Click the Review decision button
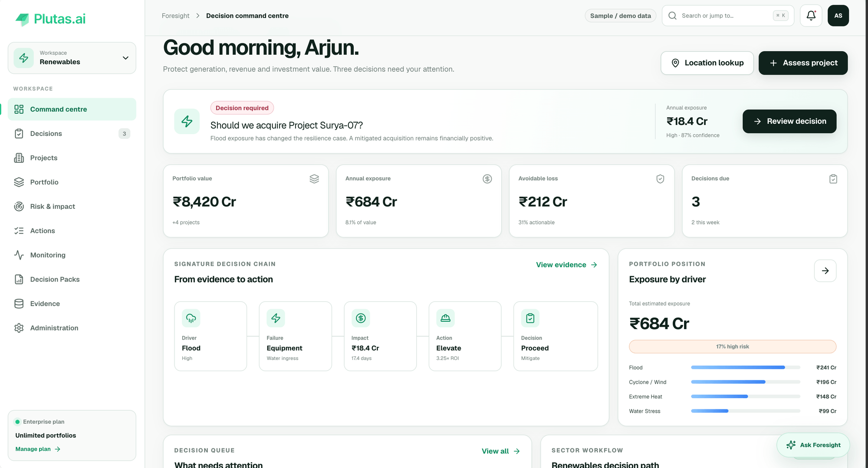The height and width of the screenshot is (468, 868). click(x=789, y=121)
